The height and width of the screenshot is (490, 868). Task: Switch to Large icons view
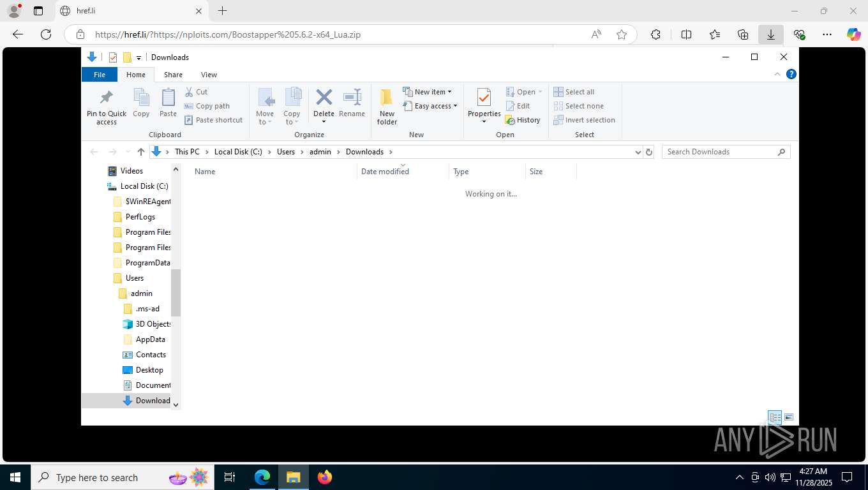coord(789,417)
